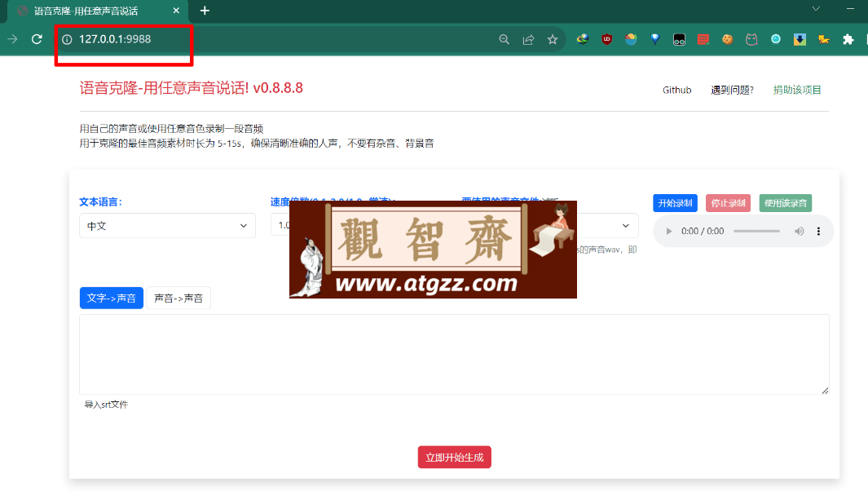Image resolution: width=868 pixels, height=500 pixels.
Task: Open the 文本语言 dropdown showing 中文
Action: (167, 225)
